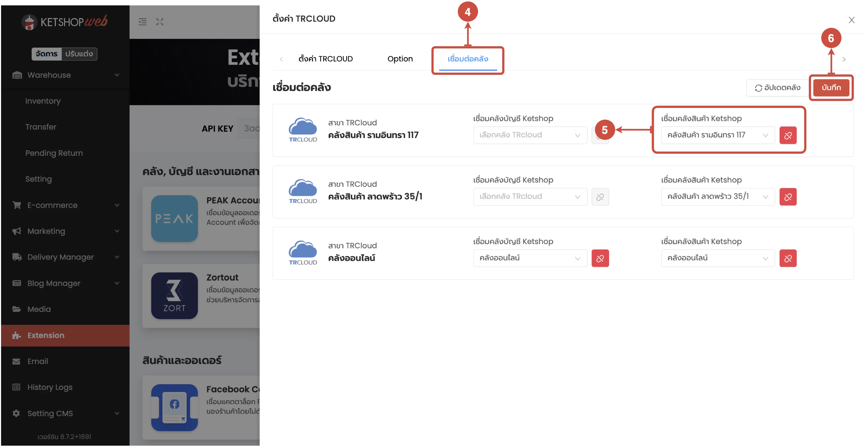Click the collapse sidebar menu icon
The image size is (868, 447).
pos(143,22)
